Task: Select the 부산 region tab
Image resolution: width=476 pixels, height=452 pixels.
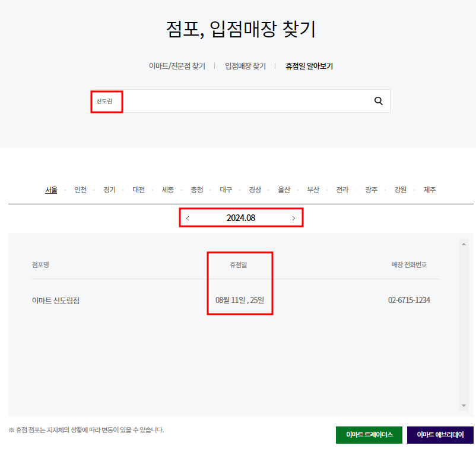Action: [313, 189]
